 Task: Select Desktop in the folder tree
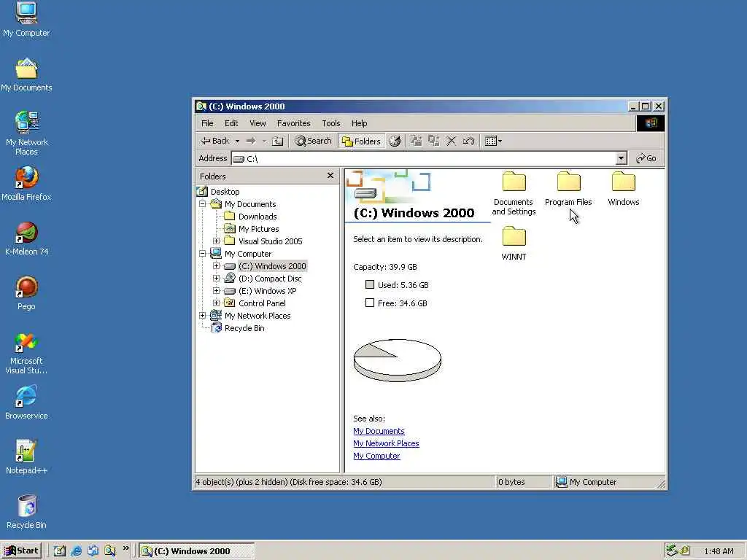[x=225, y=192]
